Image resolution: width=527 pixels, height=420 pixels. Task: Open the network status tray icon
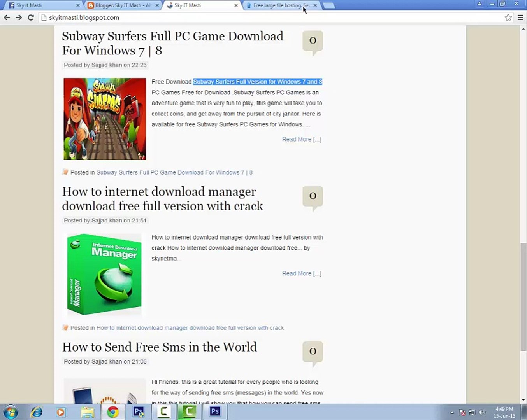472,412
